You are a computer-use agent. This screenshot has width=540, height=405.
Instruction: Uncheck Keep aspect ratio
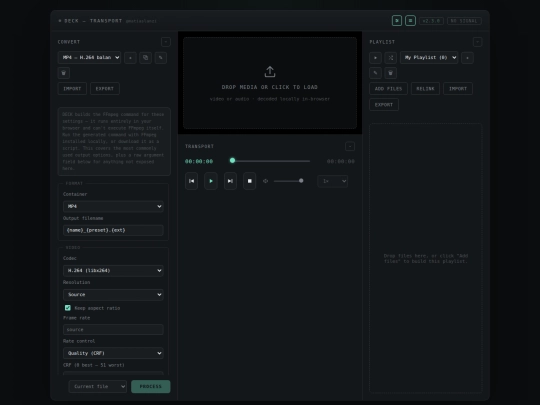click(x=68, y=308)
